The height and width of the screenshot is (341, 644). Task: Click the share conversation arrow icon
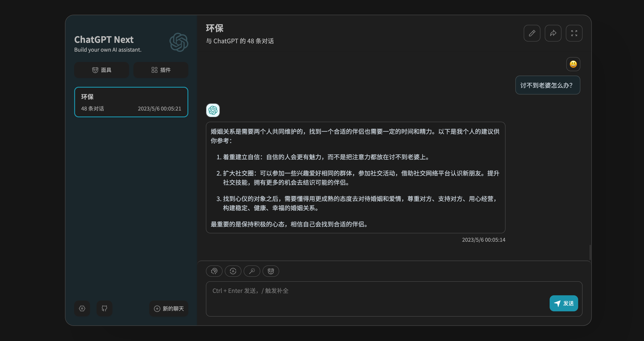pyautogui.click(x=553, y=33)
